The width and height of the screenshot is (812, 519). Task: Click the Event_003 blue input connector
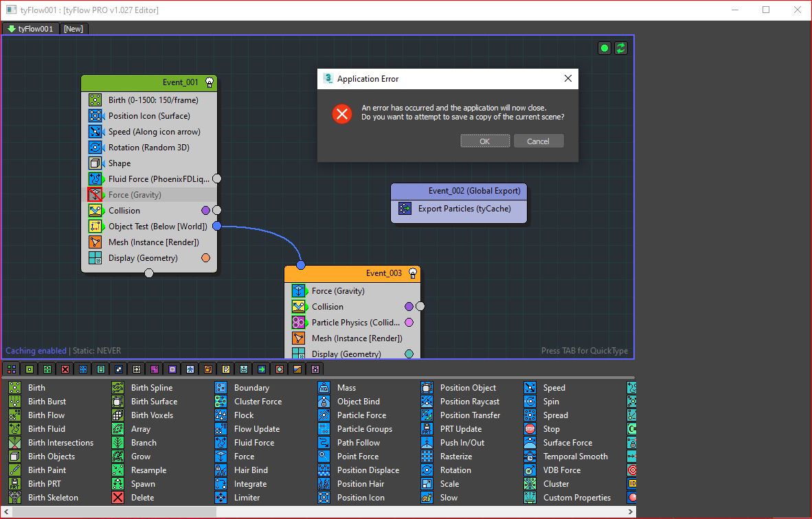[x=301, y=266]
